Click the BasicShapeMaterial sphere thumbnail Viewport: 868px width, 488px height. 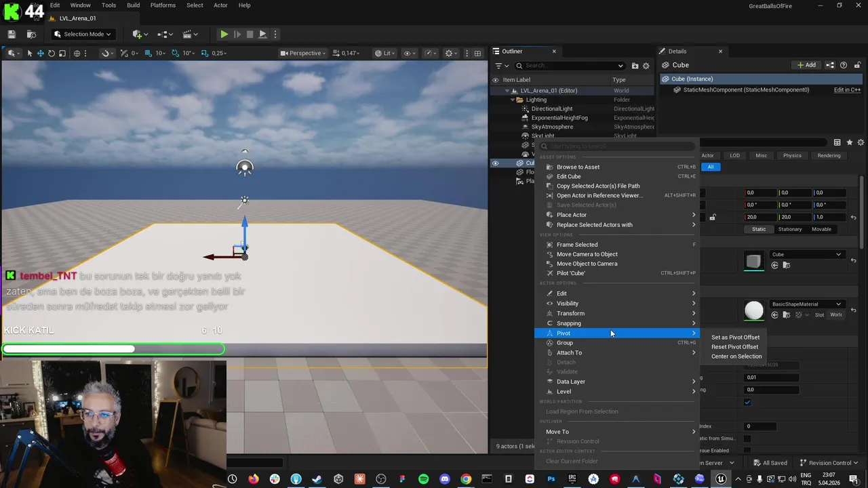click(753, 310)
